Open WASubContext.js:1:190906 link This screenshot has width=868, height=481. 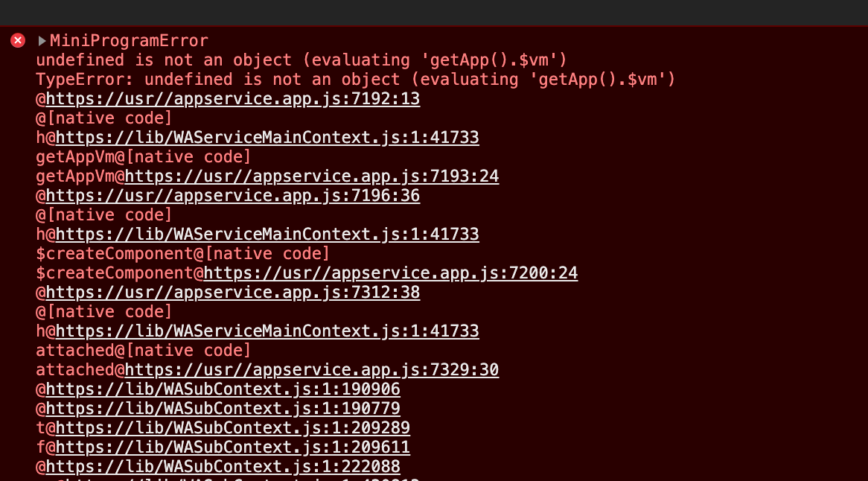point(223,389)
